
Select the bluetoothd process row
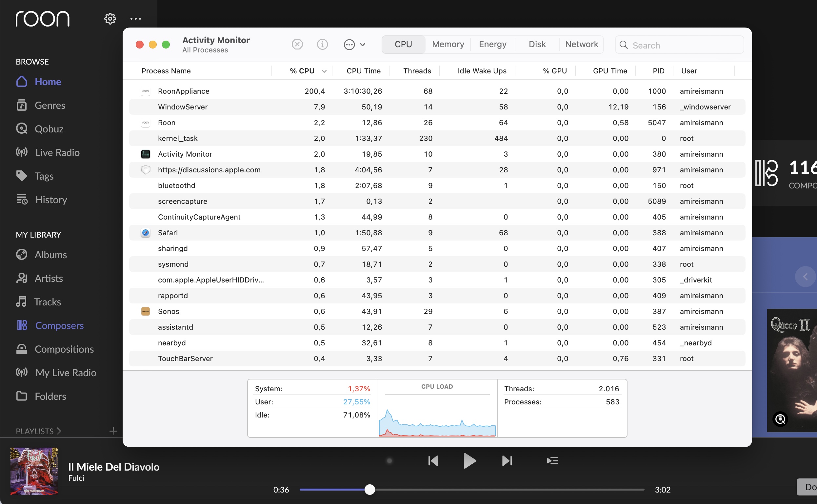[x=437, y=185]
